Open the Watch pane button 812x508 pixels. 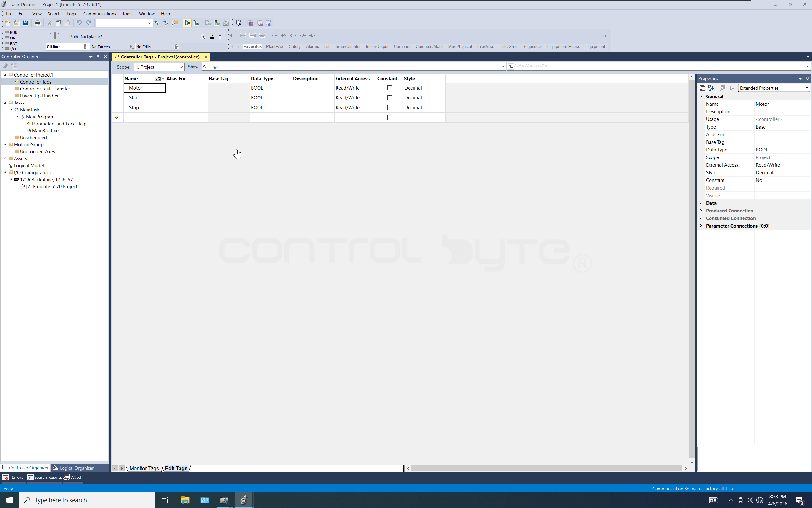[73, 477]
